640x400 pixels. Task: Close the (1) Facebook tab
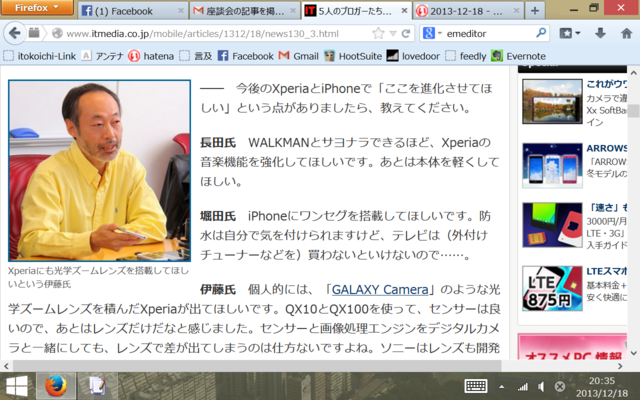click(x=180, y=11)
